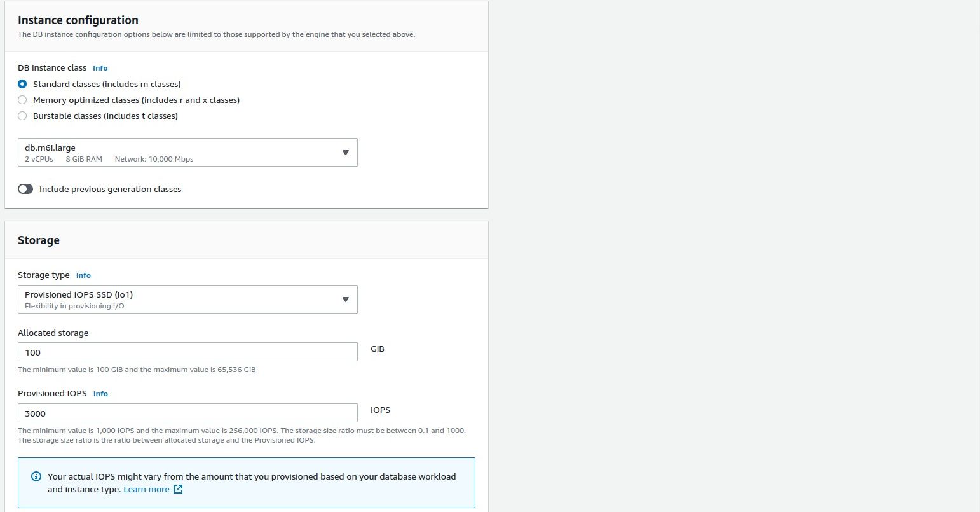Open Info link for Provisioned IOPS
The width and height of the screenshot is (980, 512).
pyautogui.click(x=100, y=394)
